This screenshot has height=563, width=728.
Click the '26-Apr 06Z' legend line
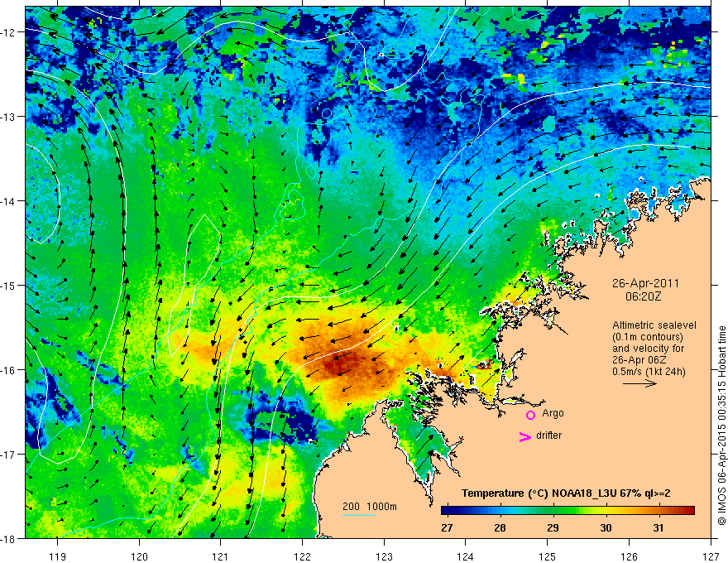(x=640, y=360)
